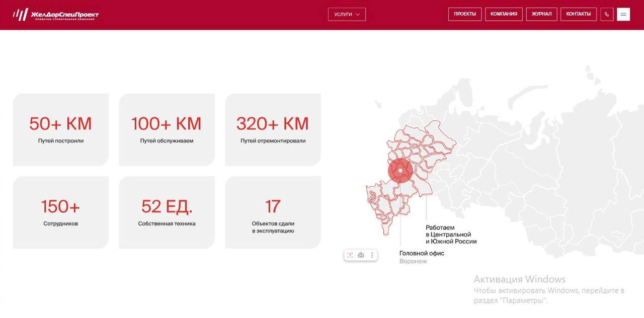Click the 52 ЕД. Собственная техника card
The image size is (644, 318).
click(167, 212)
